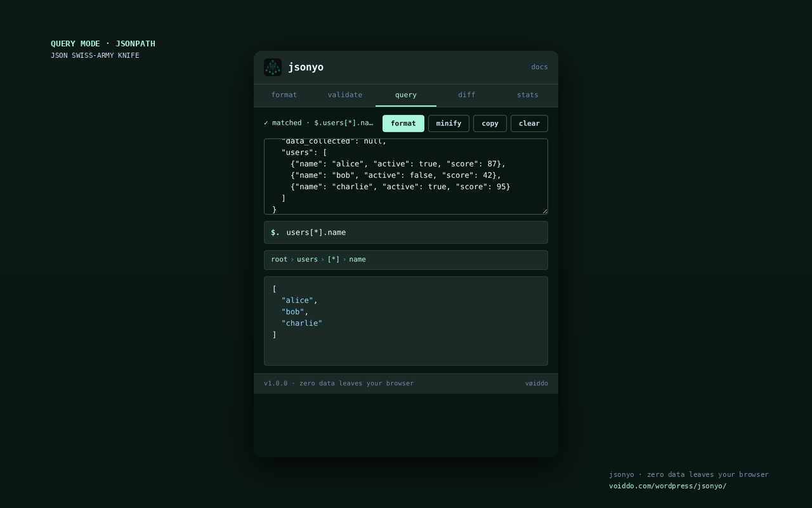Click the "alice" result value
The image size is (812, 508).
coord(297,300)
